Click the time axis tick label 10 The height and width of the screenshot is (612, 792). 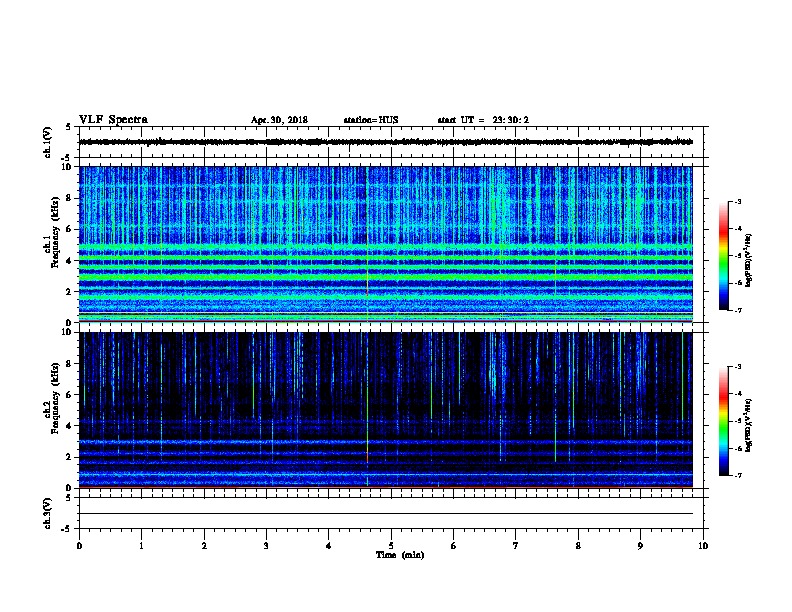(703, 546)
